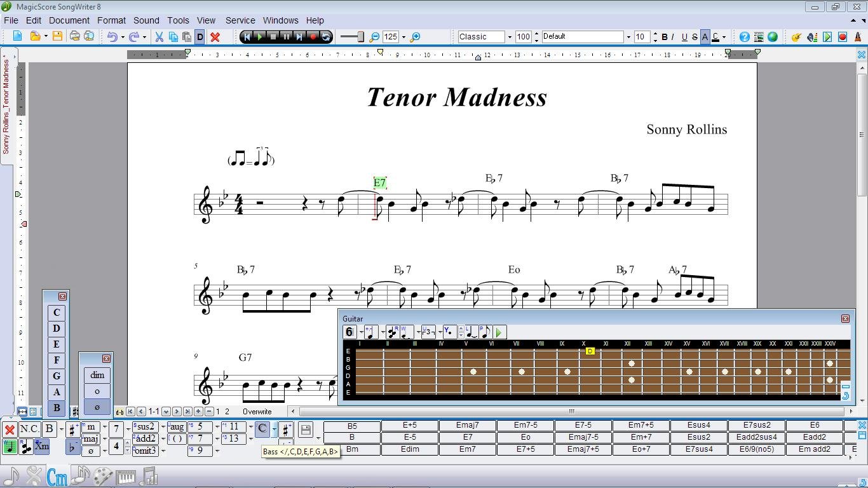Viewport: 868px width, 488px height.
Task: Pick note G in the floating note palette
Action: pyautogui.click(x=57, y=376)
